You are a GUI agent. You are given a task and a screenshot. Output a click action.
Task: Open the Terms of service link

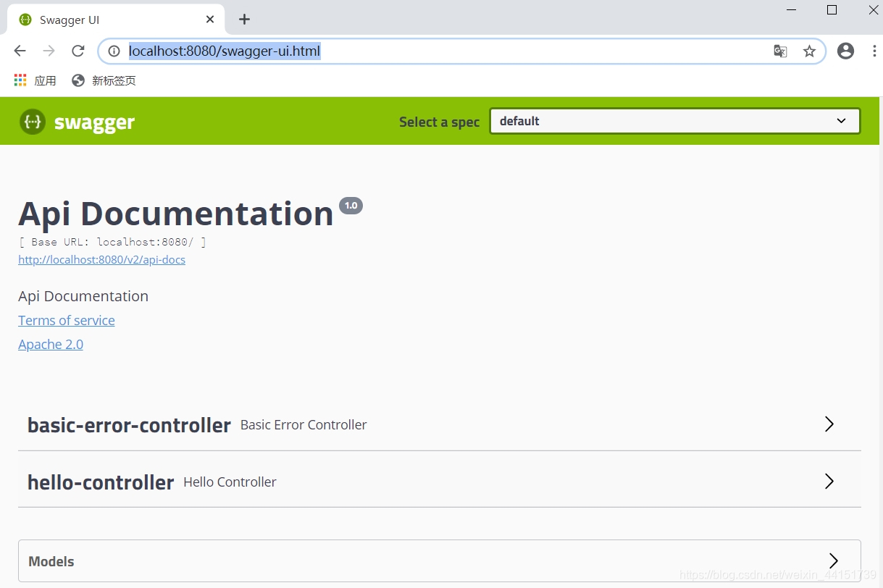(x=67, y=320)
